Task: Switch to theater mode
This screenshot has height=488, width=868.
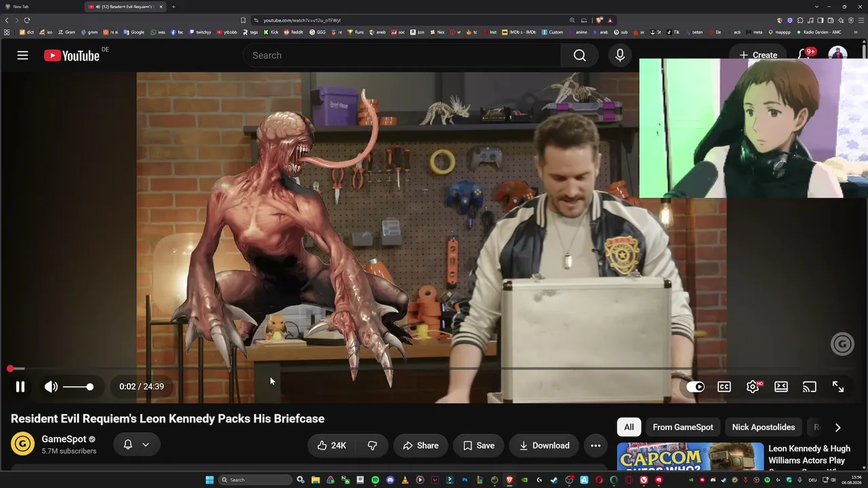Action: click(x=781, y=386)
